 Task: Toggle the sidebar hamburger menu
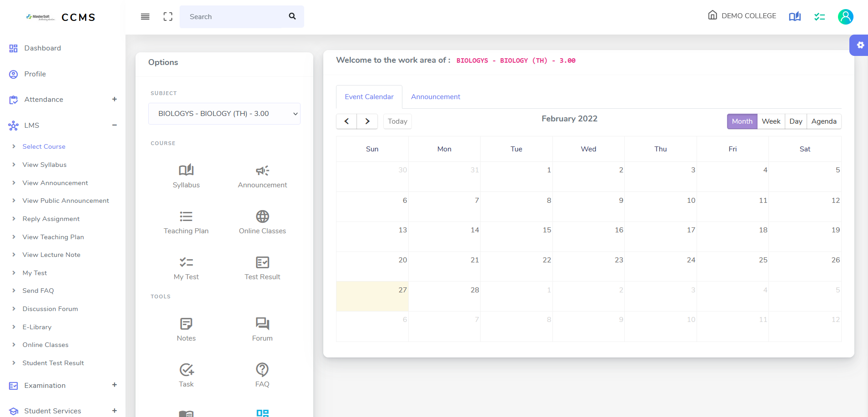(x=145, y=17)
